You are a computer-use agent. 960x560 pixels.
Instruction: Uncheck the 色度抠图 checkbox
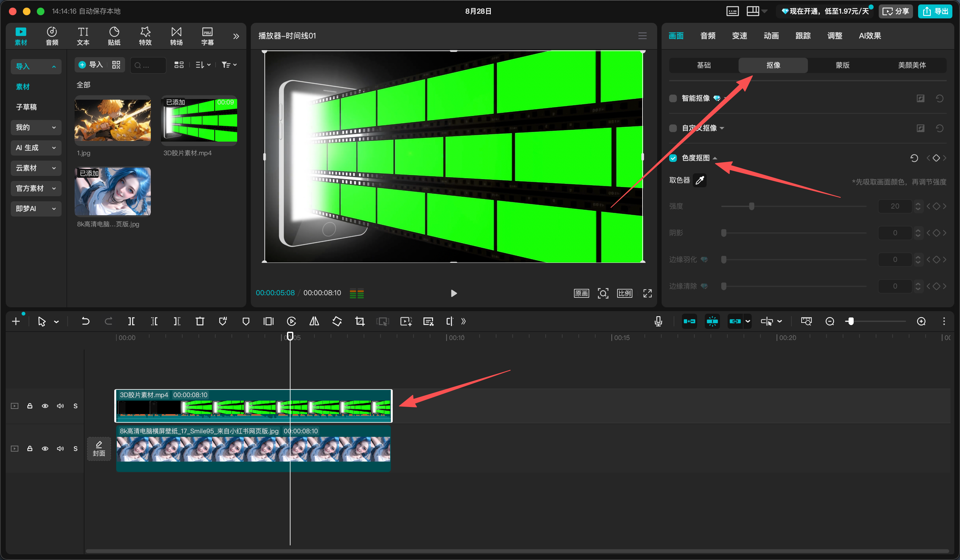pos(673,158)
